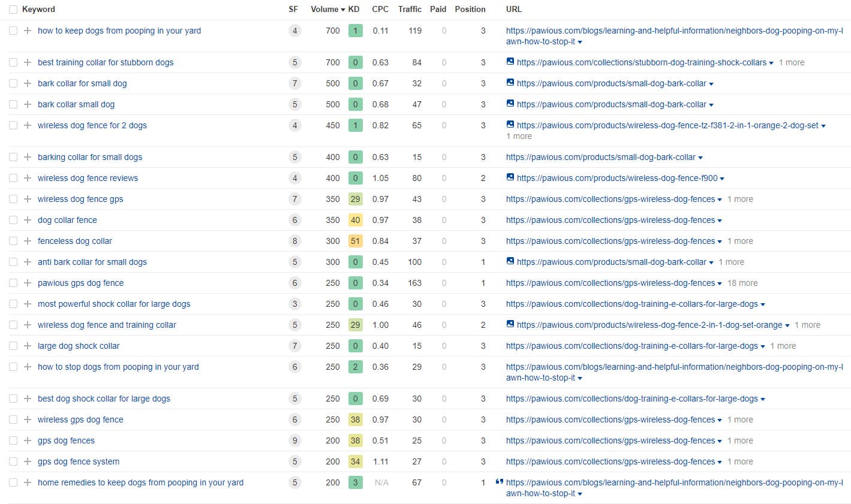Sort table by Volume column
This screenshot has height=504, width=851.
coord(327,9)
